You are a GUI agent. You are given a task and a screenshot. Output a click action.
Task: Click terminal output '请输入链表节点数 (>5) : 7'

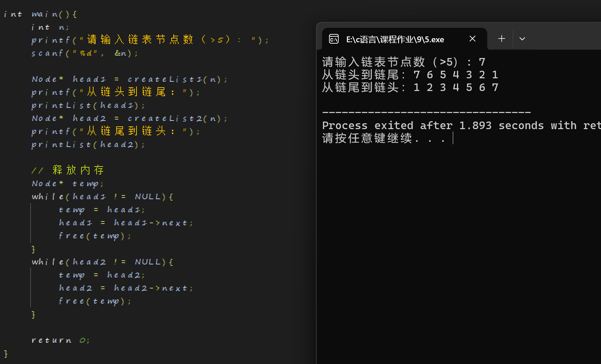click(x=404, y=62)
